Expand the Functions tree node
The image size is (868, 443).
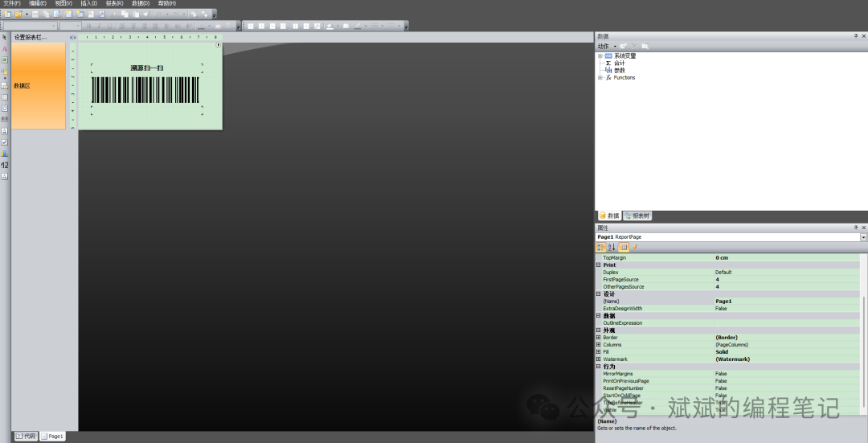pyautogui.click(x=600, y=78)
